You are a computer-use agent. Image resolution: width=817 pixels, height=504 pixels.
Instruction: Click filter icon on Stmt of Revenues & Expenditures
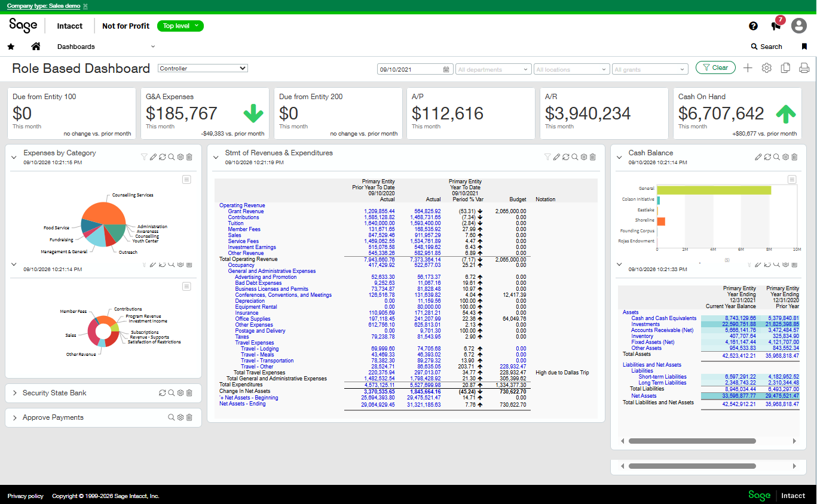click(547, 157)
